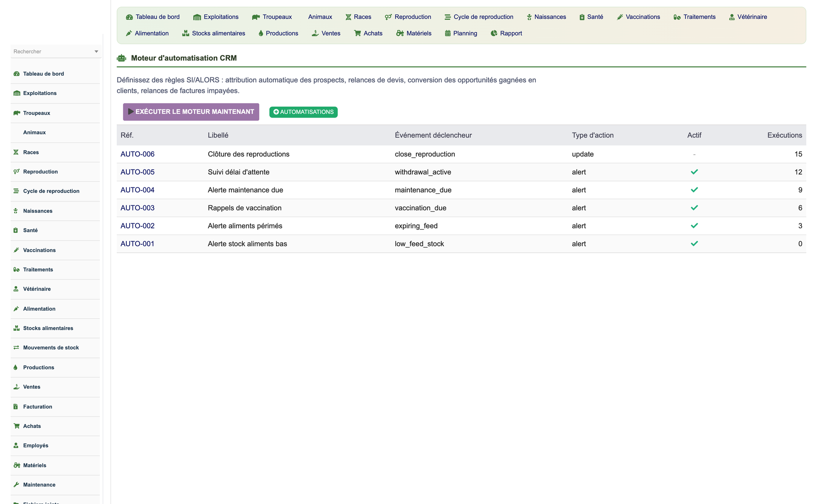This screenshot has width=814, height=504.
Task: Click the Rapport pie chart icon in top navigation
Action: tap(494, 33)
